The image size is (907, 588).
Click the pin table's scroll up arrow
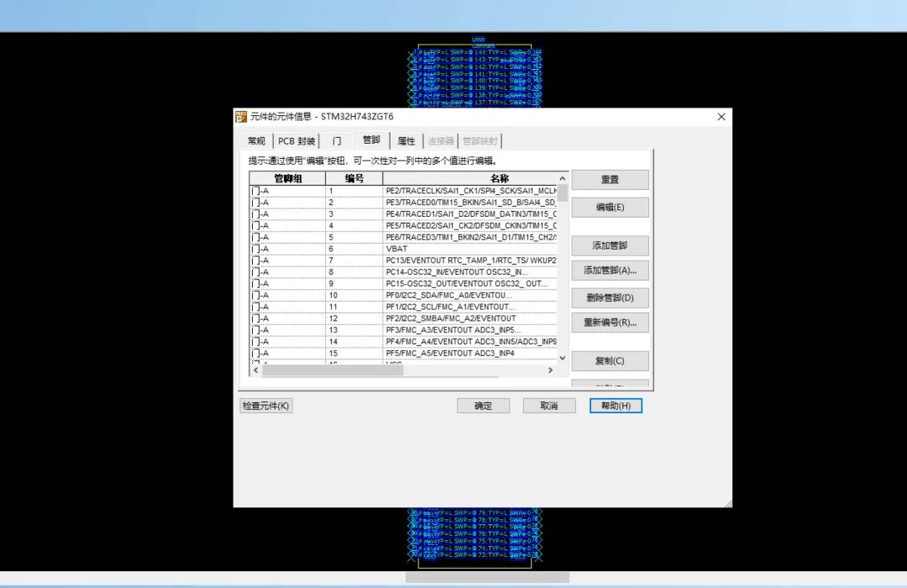(x=562, y=178)
